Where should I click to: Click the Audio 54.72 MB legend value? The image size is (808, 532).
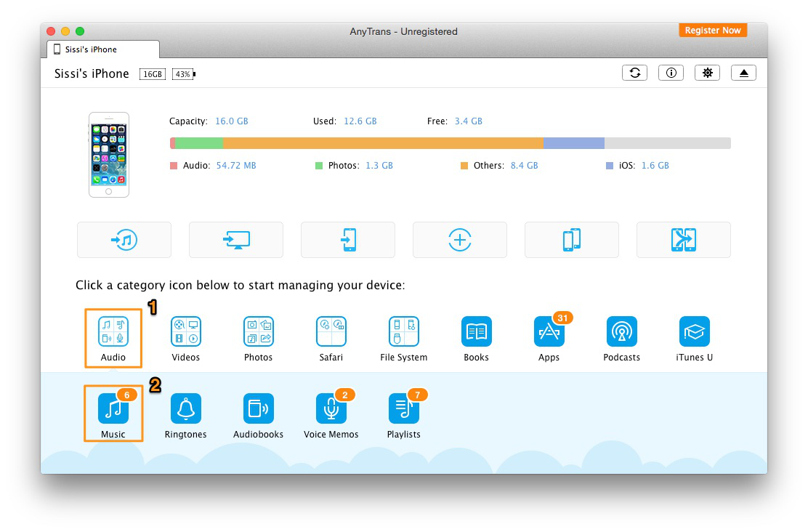236,166
